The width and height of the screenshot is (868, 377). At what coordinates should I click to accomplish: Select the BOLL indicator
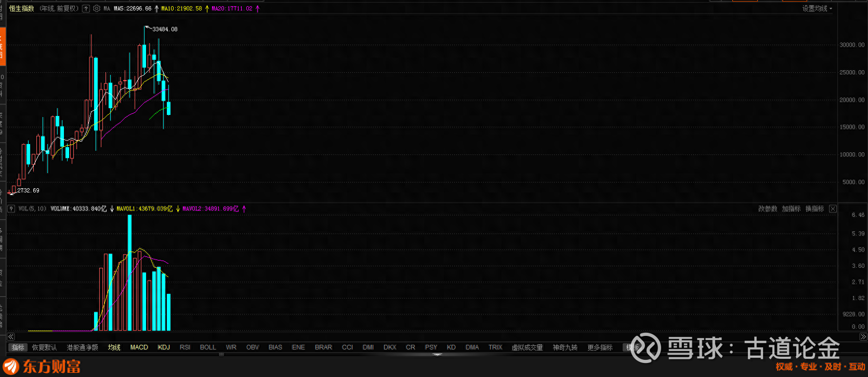(x=208, y=347)
